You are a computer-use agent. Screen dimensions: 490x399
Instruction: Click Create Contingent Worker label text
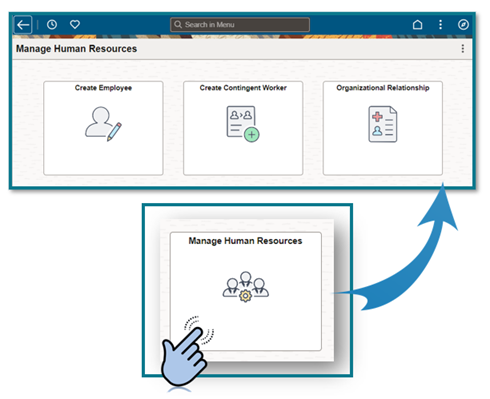pyautogui.click(x=243, y=88)
